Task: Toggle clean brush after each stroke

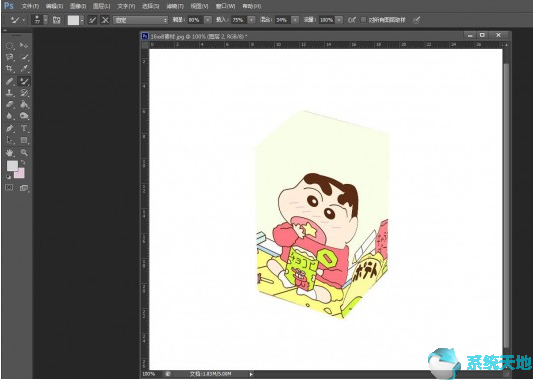Action: (x=105, y=20)
